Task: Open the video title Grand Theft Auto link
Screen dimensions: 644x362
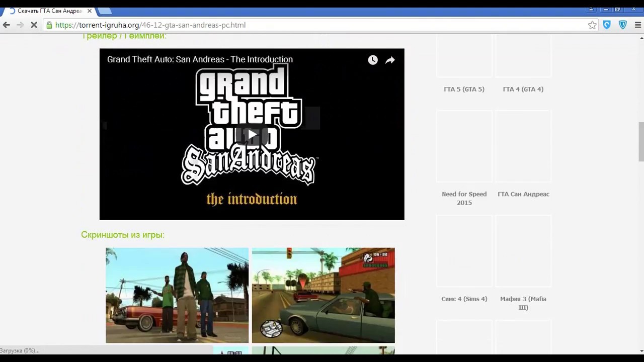Action: pos(200,59)
